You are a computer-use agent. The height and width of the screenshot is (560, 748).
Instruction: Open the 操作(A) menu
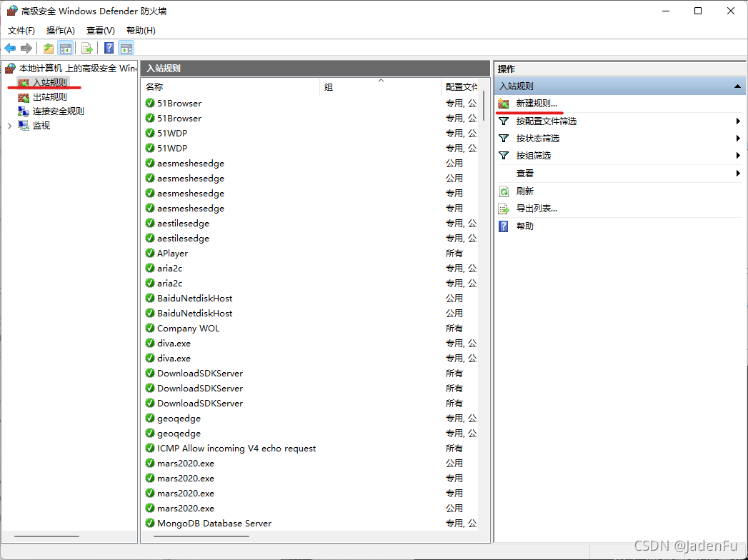61,31
